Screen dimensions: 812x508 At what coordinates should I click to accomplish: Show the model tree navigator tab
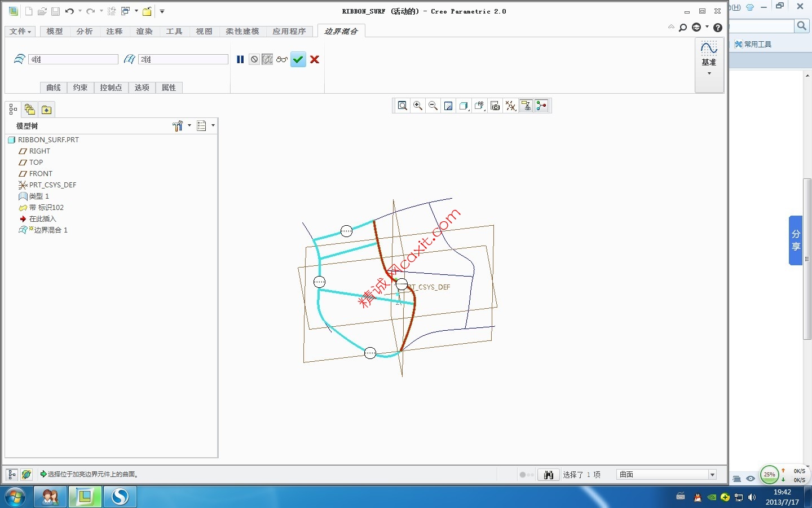(x=13, y=110)
